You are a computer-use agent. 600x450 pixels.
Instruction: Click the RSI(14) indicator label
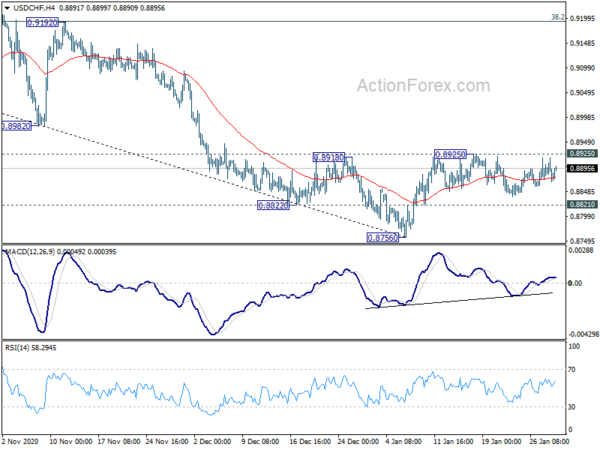pos(15,348)
